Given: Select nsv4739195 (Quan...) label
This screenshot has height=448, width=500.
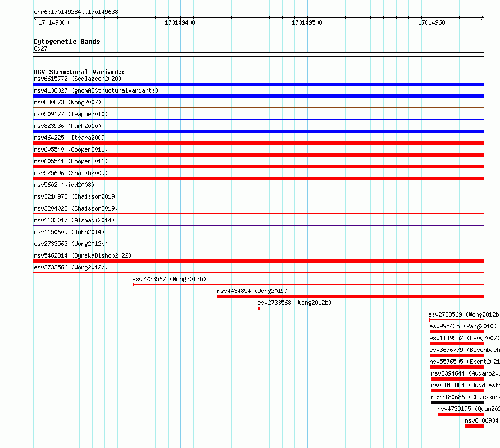Looking at the screenshot, I should (x=469, y=409).
